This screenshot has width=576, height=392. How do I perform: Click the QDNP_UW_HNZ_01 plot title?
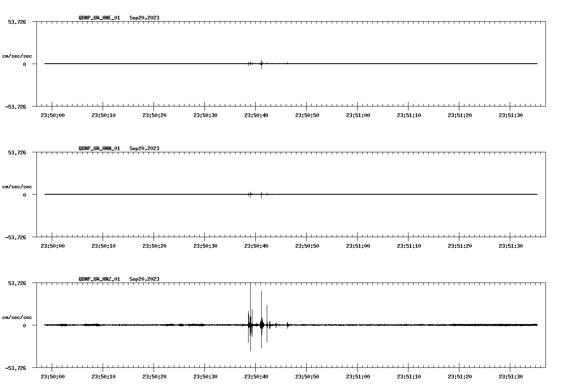point(99,279)
